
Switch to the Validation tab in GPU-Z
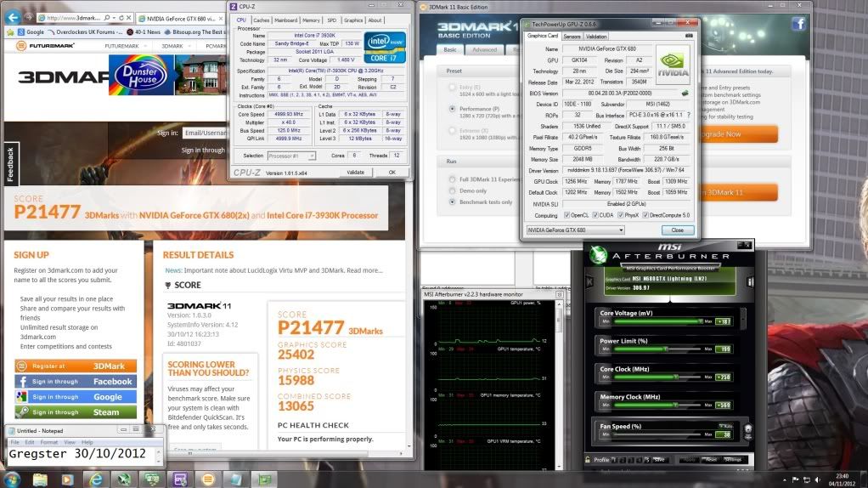pyautogui.click(x=596, y=37)
